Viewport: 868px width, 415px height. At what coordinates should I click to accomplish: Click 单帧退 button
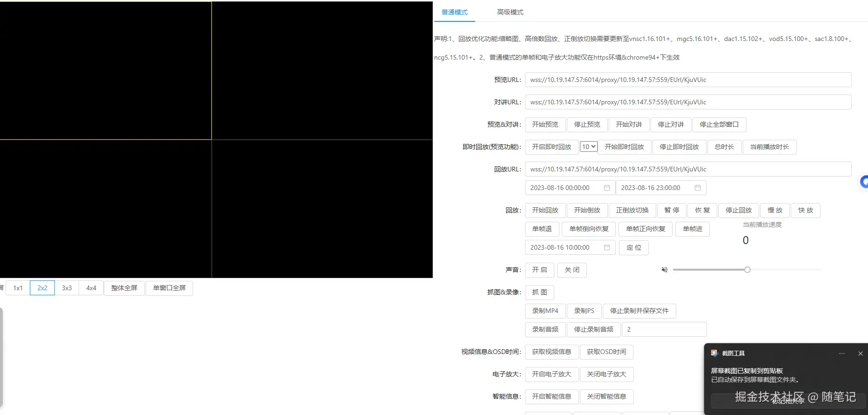coord(542,229)
